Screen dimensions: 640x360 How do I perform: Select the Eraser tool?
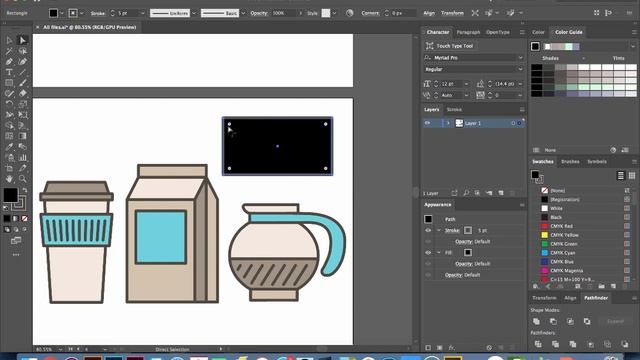22,93
